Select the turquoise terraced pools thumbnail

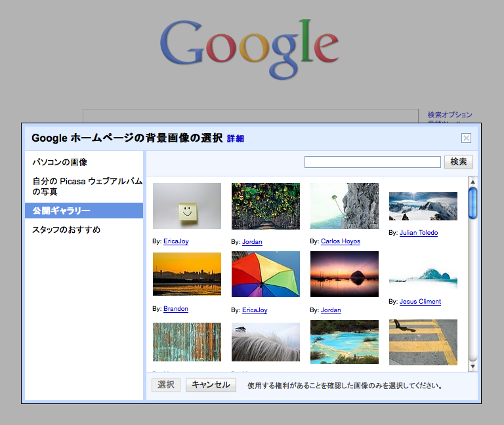[345, 342]
